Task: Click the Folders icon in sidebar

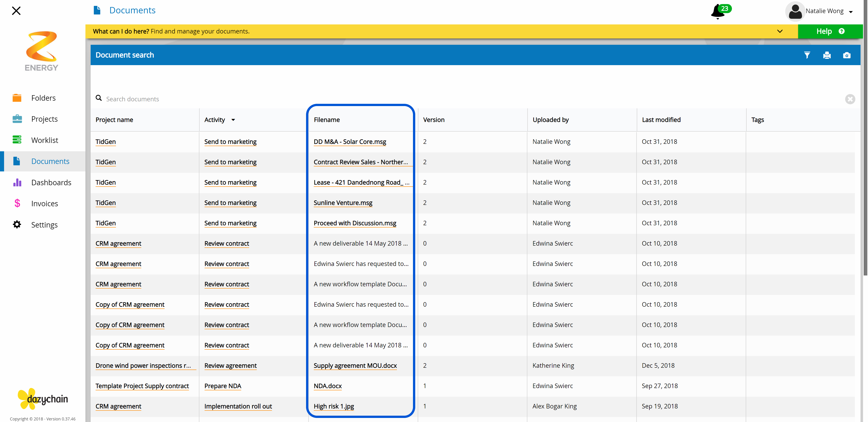Action: [17, 98]
